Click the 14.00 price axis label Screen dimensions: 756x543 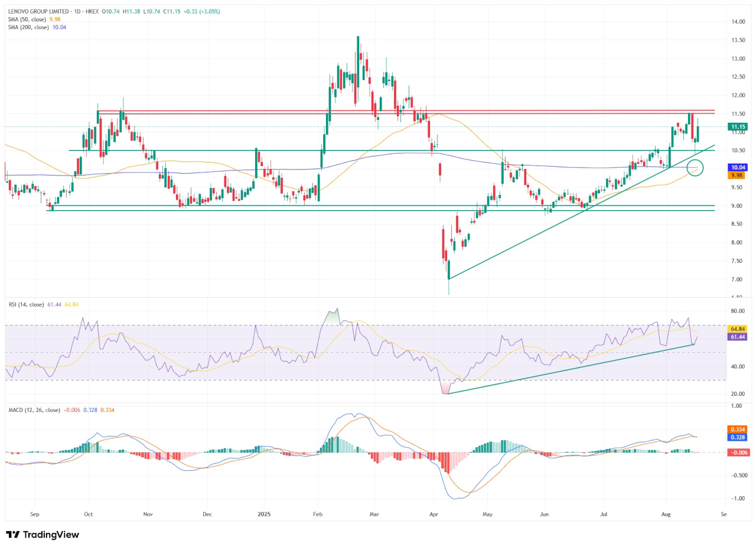point(738,22)
